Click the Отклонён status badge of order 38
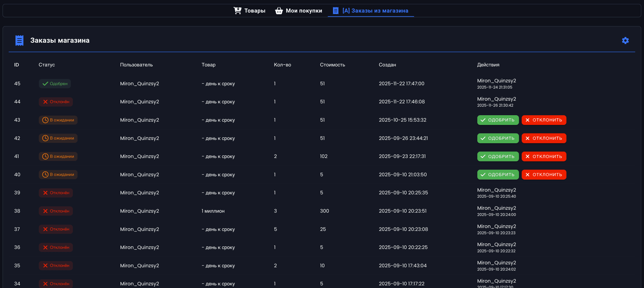This screenshot has height=288, width=644. [x=56, y=211]
